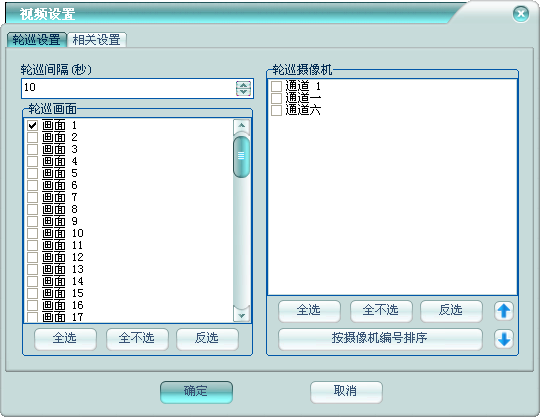Viewport: 540px width, 417px height.
Task: Enable the 通道 1 camera checkbox
Action: 277,86
